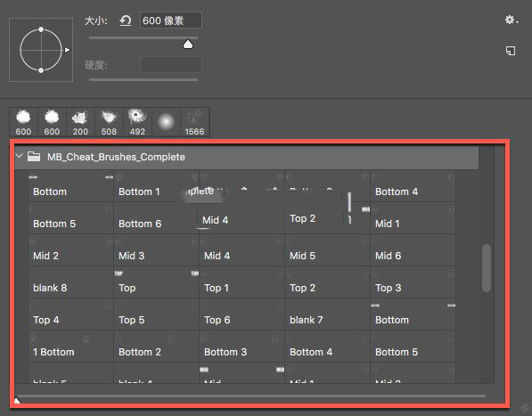The width and height of the screenshot is (532, 416).
Task: Select the recent brush sized 508
Action: point(109,122)
